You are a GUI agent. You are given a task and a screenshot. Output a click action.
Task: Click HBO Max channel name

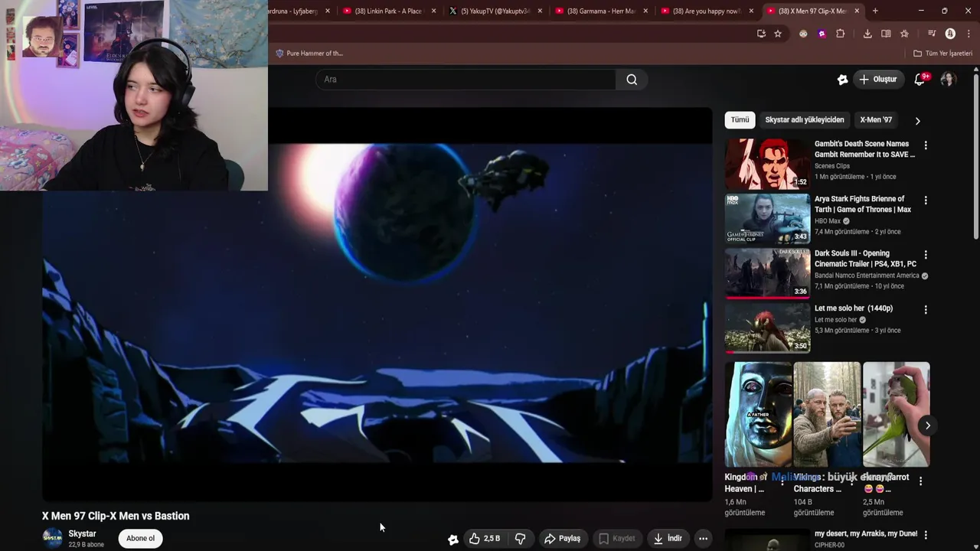[x=828, y=221]
